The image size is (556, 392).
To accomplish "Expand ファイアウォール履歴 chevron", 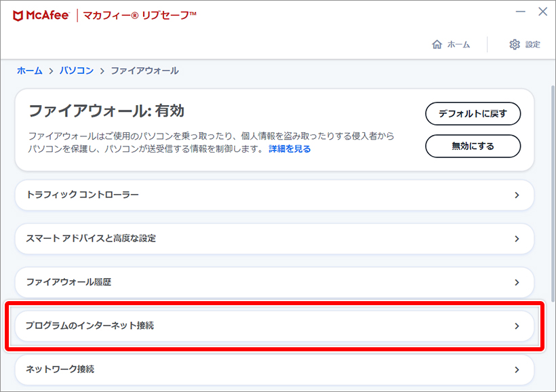I will point(517,282).
